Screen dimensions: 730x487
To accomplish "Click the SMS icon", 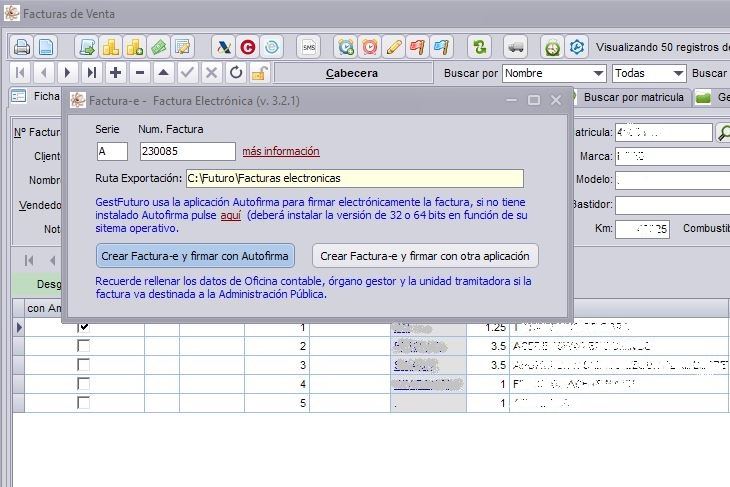I will 309,47.
